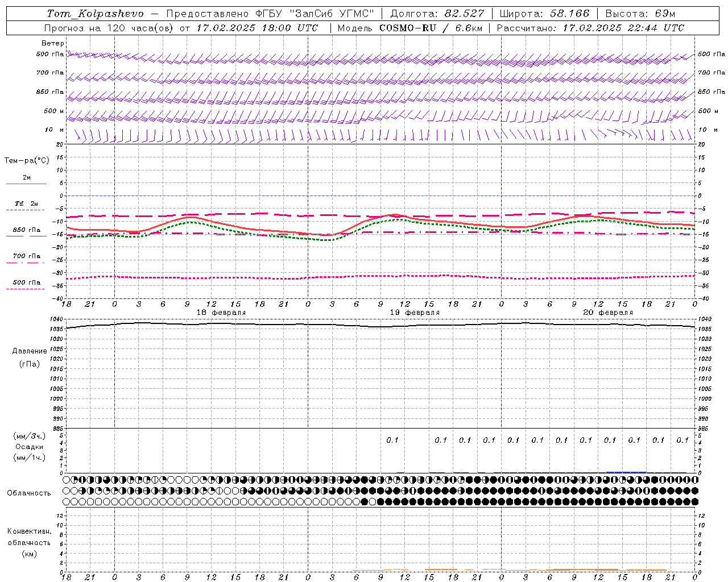Click the '(мм/3ч.)' precipitation unit label
Image resolution: width=728 pixels, height=582 pixels.
click(30, 436)
